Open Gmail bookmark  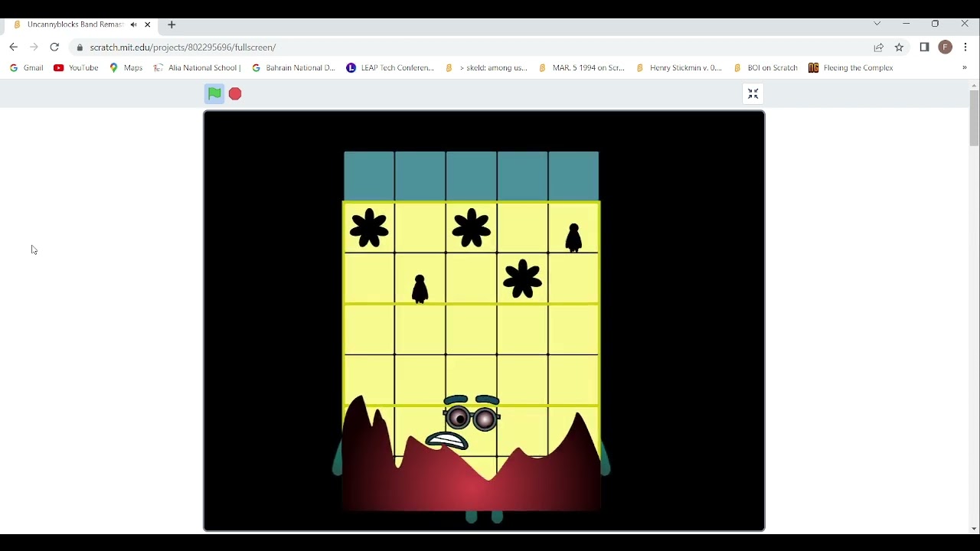point(26,67)
